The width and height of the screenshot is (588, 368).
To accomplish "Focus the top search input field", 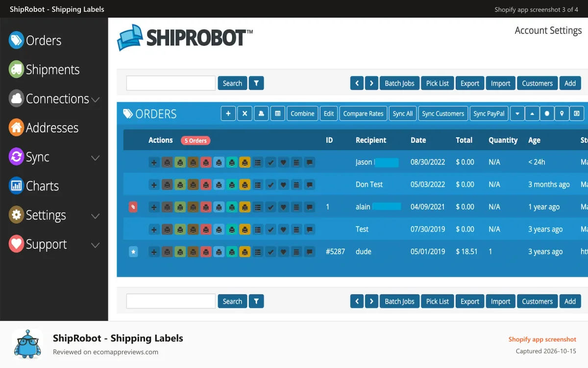I will pyautogui.click(x=171, y=83).
